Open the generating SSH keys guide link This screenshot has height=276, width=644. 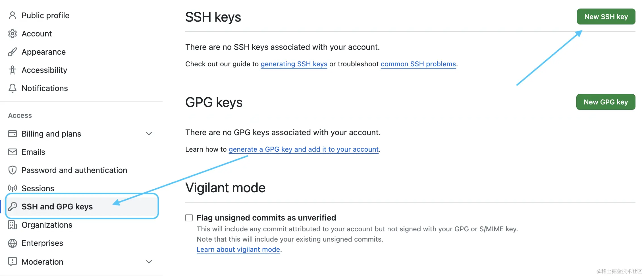pos(294,64)
